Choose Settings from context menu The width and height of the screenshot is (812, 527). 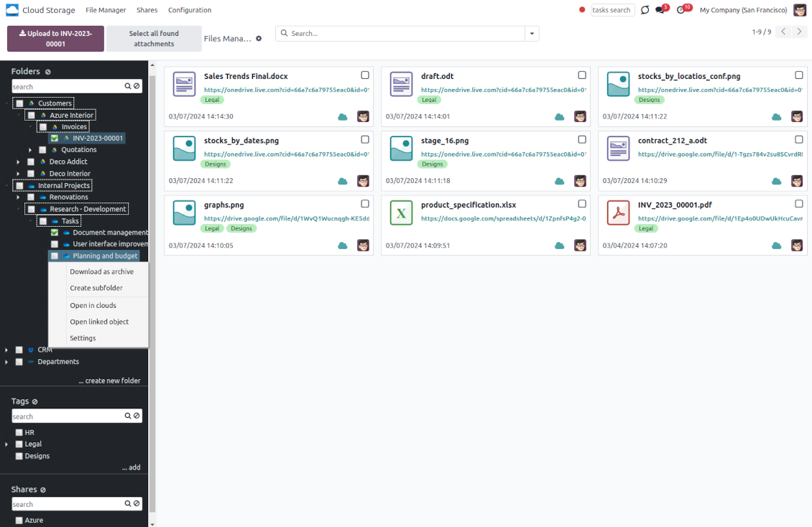tap(83, 338)
